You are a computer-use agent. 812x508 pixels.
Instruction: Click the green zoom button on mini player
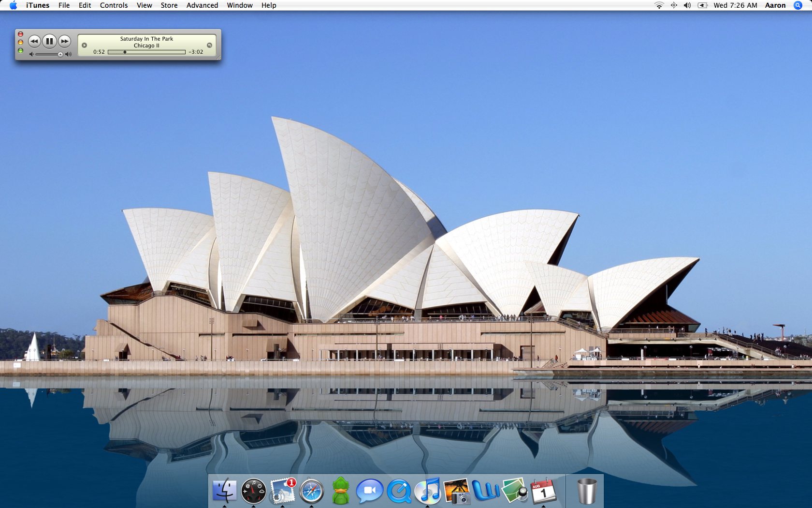pos(20,51)
